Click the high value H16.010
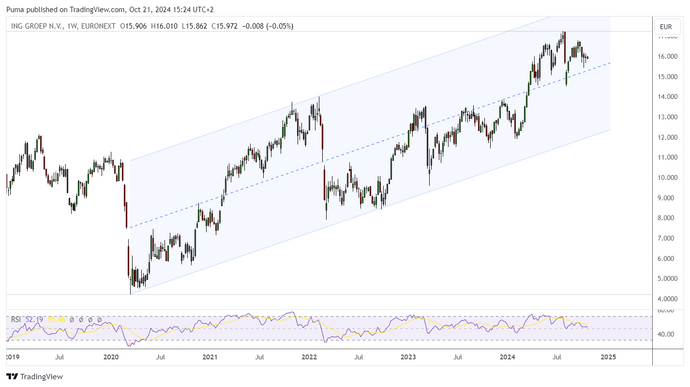The height and width of the screenshot is (387, 690). click(x=164, y=26)
